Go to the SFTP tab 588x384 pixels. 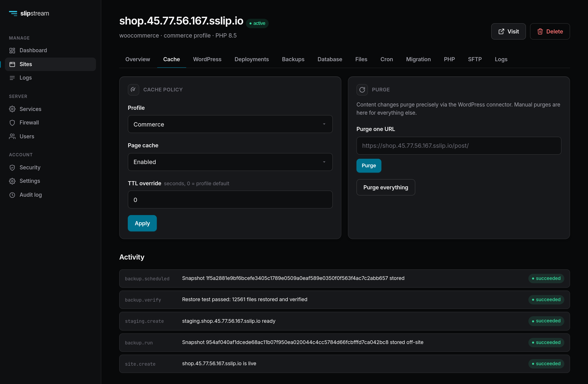(x=475, y=59)
